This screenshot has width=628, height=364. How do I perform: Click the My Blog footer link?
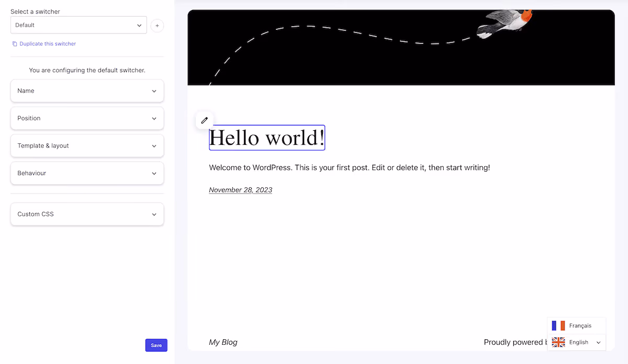coord(223,342)
